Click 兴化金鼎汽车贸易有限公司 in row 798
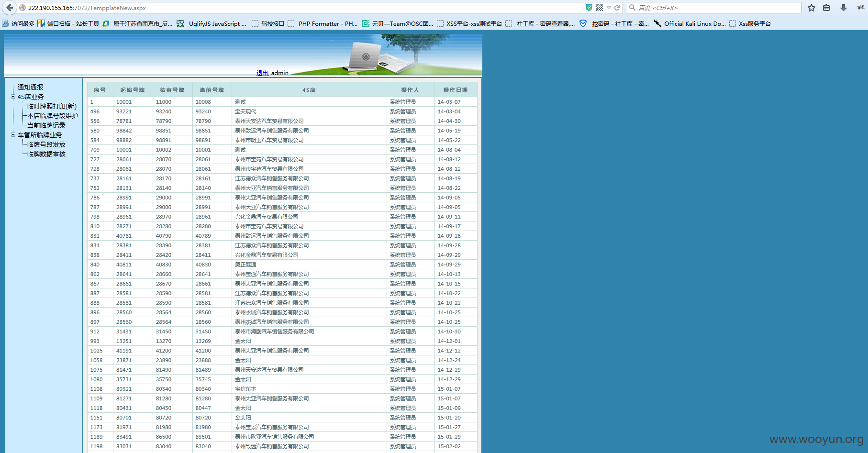 (267, 217)
